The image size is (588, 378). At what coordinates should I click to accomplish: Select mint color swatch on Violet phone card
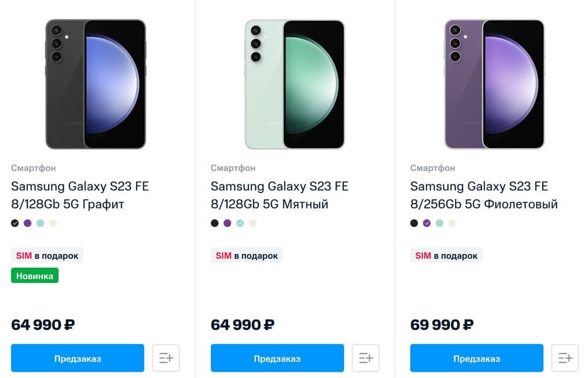coord(439,223)
